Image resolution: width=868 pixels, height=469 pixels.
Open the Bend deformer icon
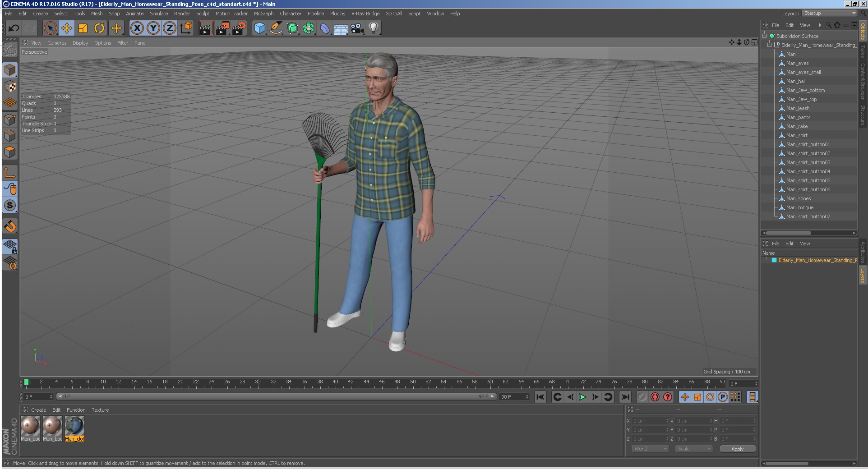click(325, 28)
